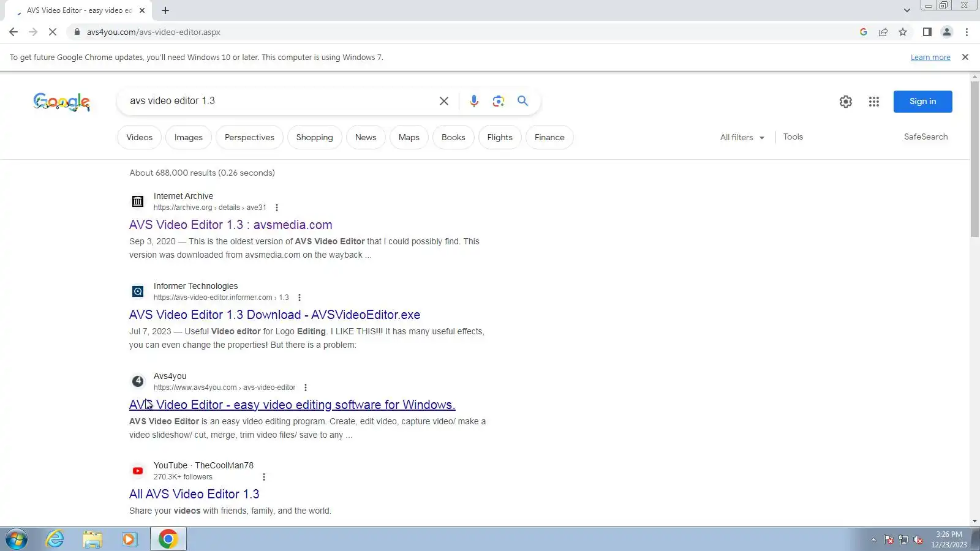This screenshot has width=980, height=551.
Task: Click the Internet Archive site name
Action: (183, 196)
